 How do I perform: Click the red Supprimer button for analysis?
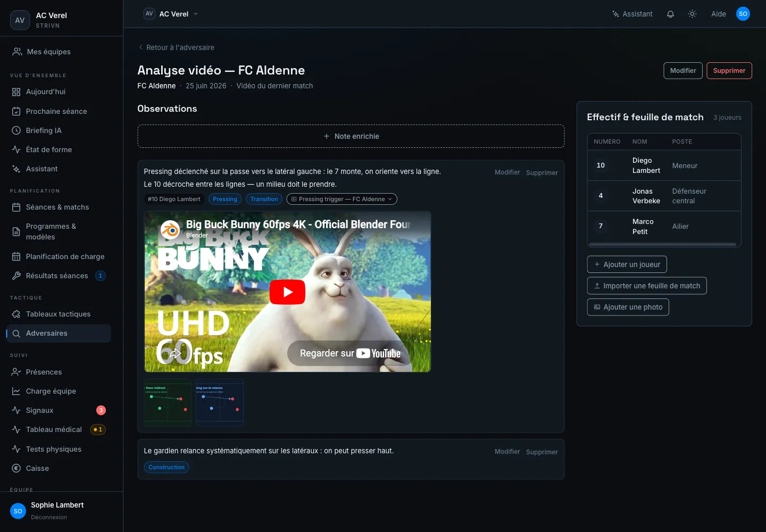pyautogui.click(x=729, y=71)
